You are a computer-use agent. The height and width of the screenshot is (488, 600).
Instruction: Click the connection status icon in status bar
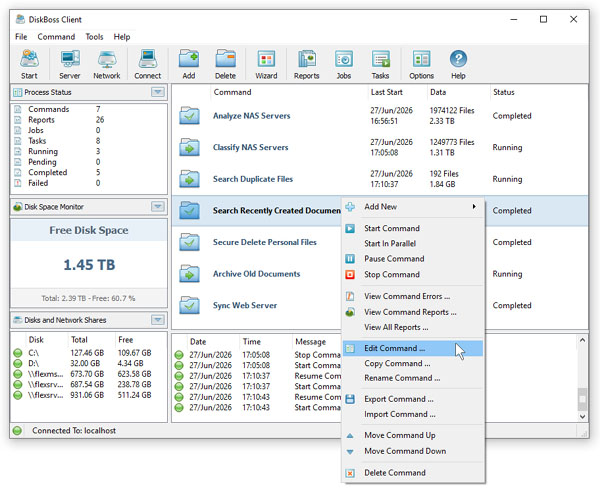(17, 431)
